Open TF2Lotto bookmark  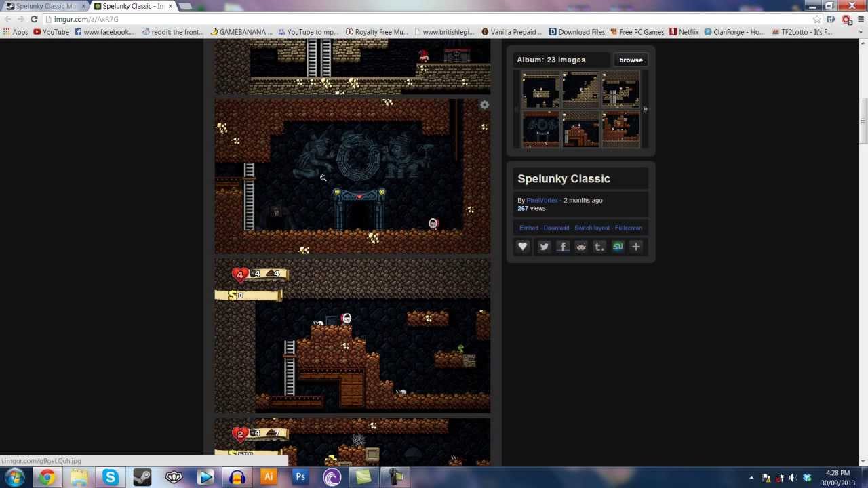(x=802, y=32)
